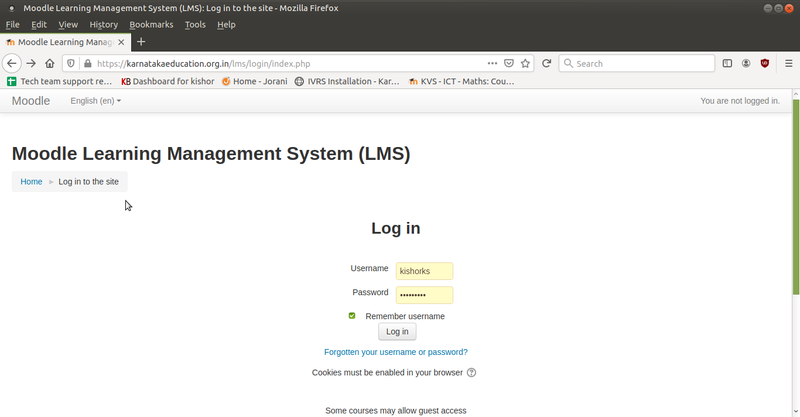Click 'Log in to the site' breadcrumb text
800x417 pixels.
88,182
